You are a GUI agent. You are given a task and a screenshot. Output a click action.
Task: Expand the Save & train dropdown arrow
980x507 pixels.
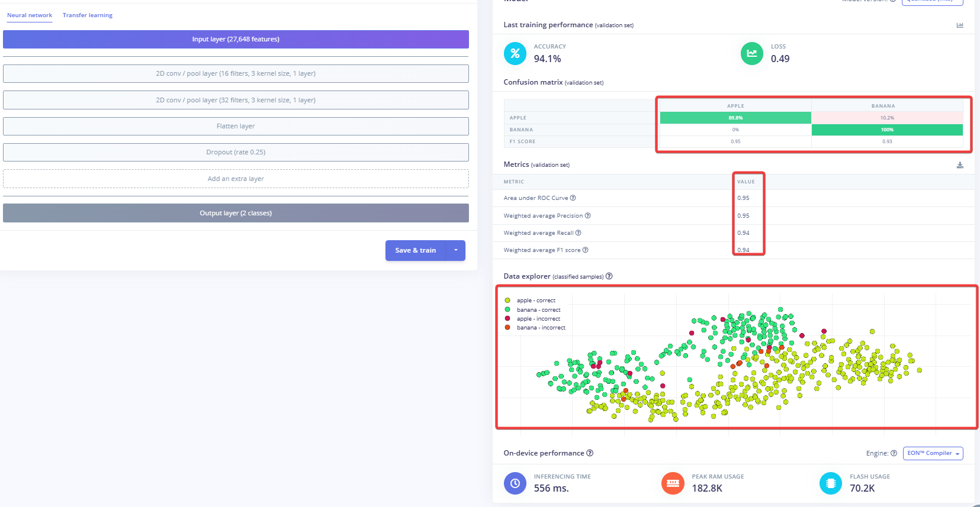[x=456, y=250]
